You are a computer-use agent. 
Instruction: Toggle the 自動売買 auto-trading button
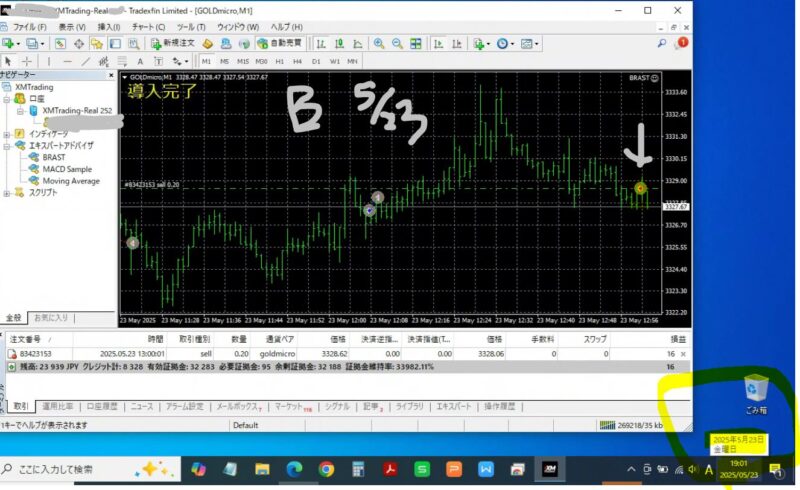[x=280, y=44]
